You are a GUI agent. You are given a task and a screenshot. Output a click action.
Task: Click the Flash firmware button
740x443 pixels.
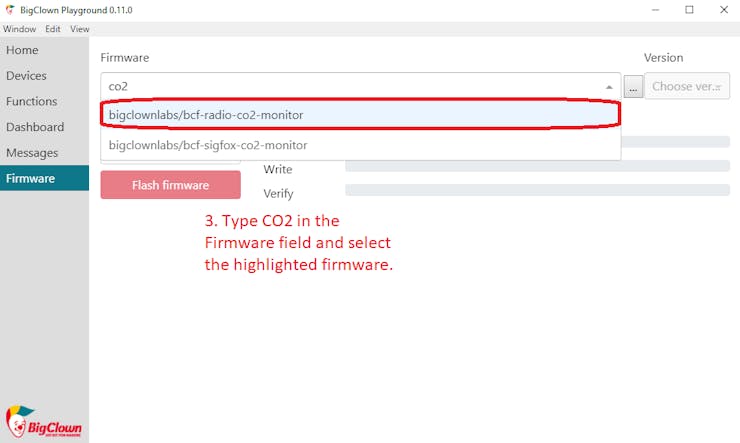170,185
